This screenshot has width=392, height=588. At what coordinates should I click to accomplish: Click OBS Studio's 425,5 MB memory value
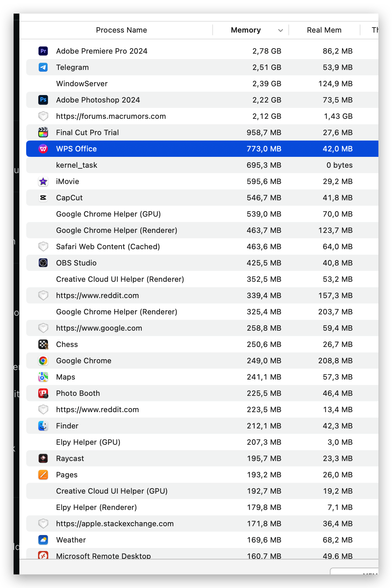pyautogui.click(x=264, y=263)
